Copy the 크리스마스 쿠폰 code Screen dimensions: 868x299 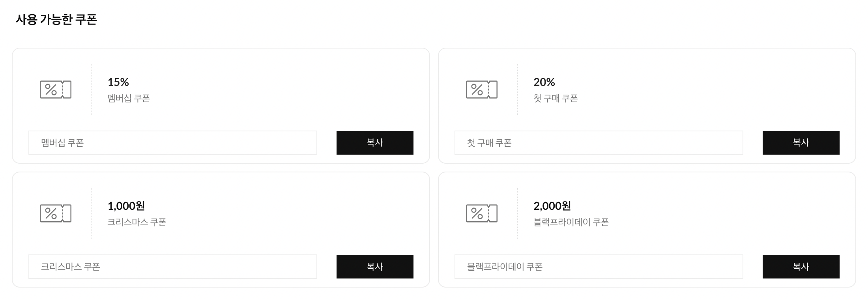[375, 267]
